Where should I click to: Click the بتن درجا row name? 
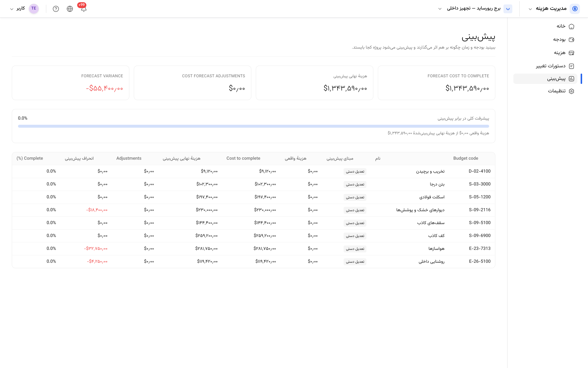pyautogui.click(x=437, y=184)
